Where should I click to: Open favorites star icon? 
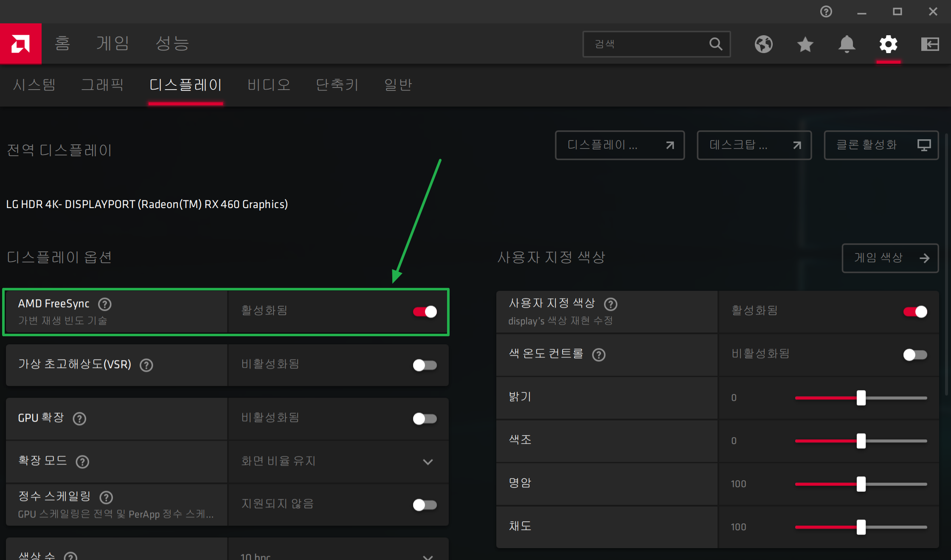pyautogui.click(x=805, y=44)
